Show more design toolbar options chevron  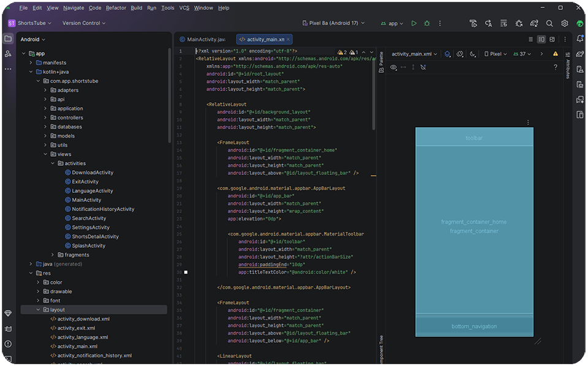coord(541,54)
